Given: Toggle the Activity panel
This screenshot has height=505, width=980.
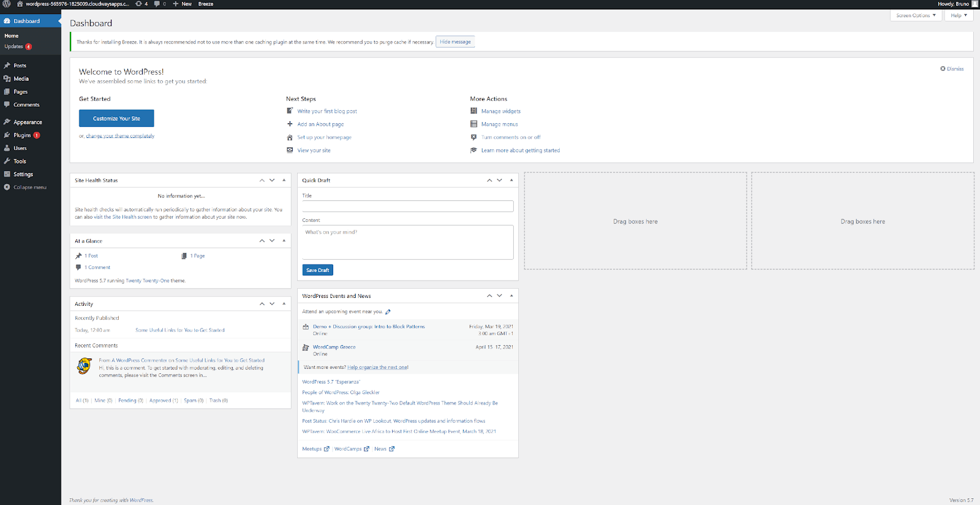Looking at the screenshot, I should point(284,304).
